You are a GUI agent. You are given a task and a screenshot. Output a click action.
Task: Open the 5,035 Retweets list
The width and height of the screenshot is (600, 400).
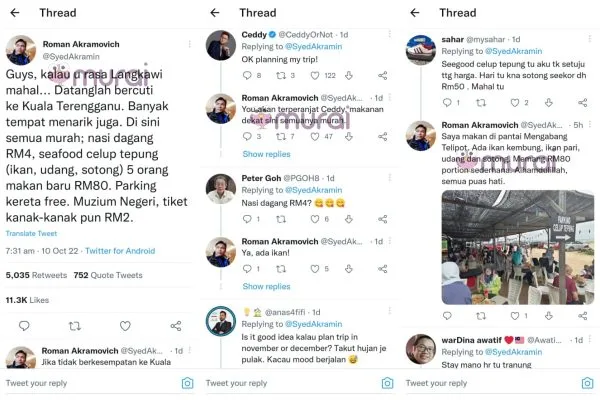pyautogui.click(x=36, y=274)
